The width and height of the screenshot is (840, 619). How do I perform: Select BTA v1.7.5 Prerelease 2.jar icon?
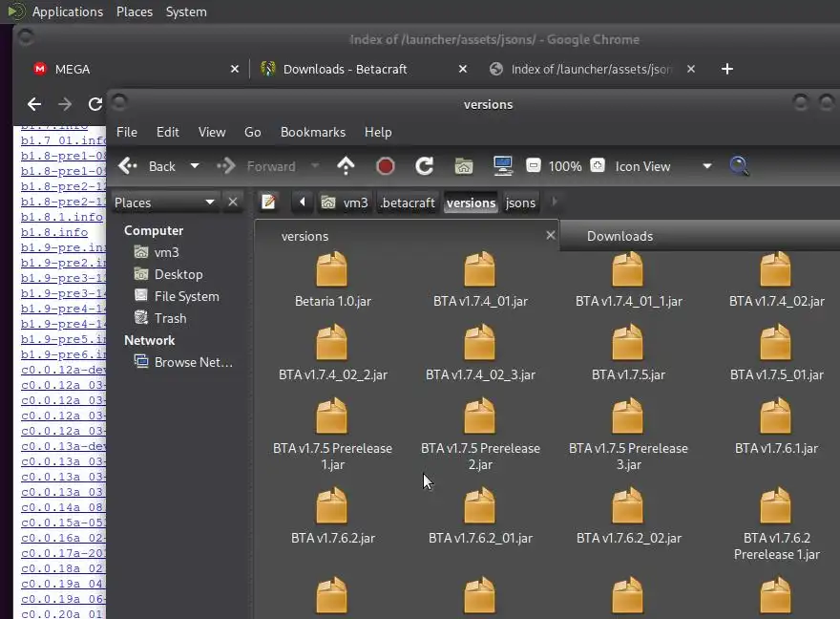tap(479, 416)
